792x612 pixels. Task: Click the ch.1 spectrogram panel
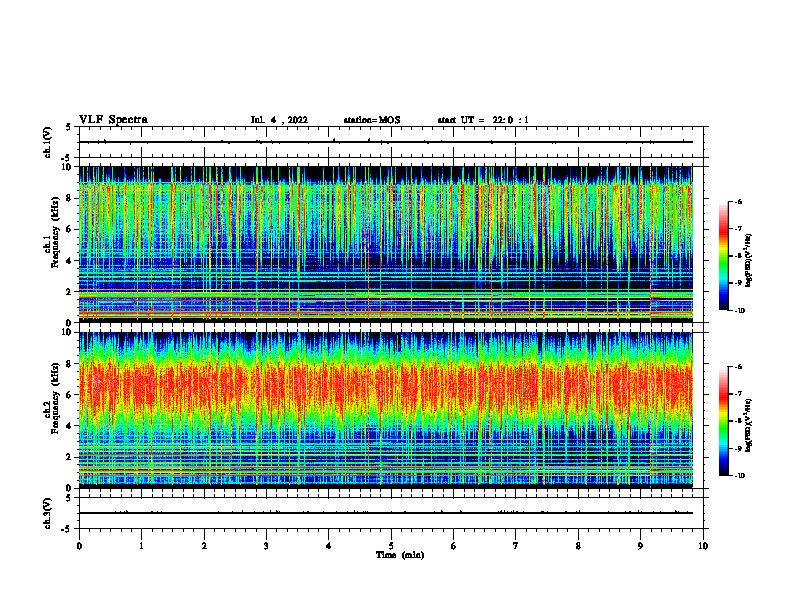tap(386, 244)
